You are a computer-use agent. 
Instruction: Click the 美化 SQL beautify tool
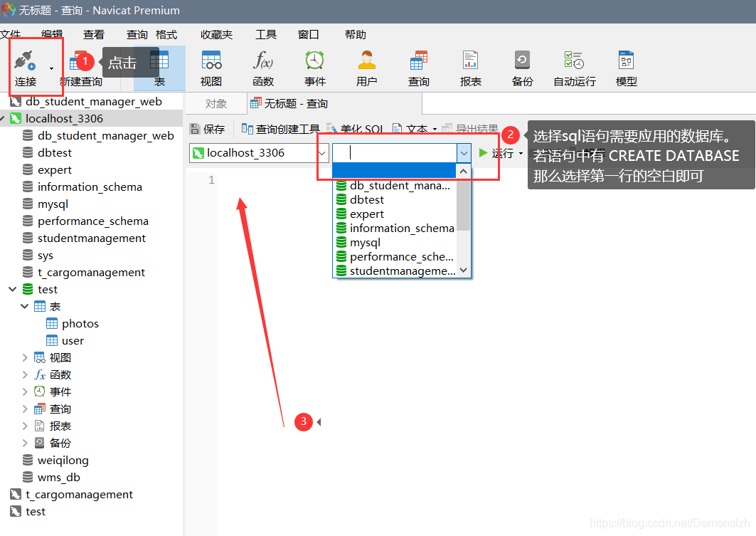click(x=356, y=129)
